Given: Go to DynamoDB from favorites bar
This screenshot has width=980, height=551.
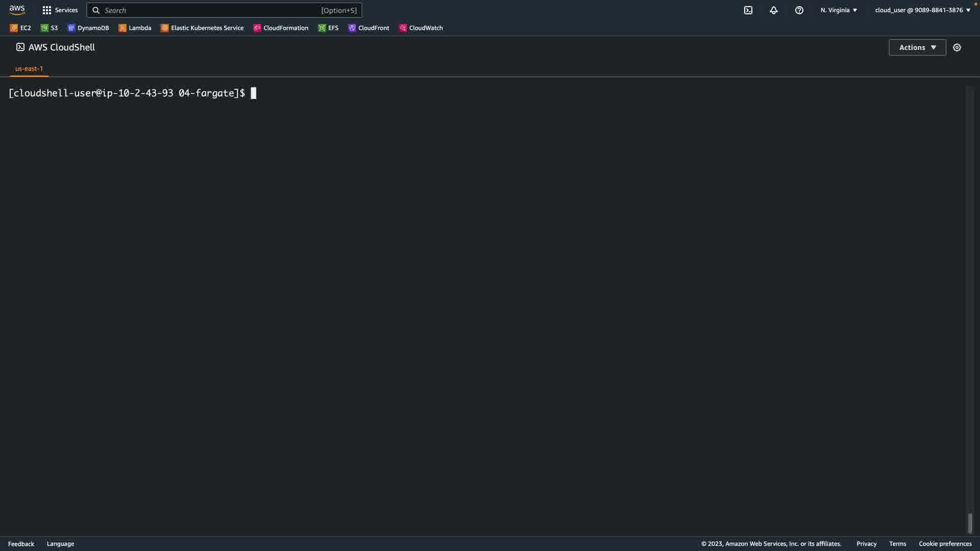Looking at the screenshot, I should 88,28.
